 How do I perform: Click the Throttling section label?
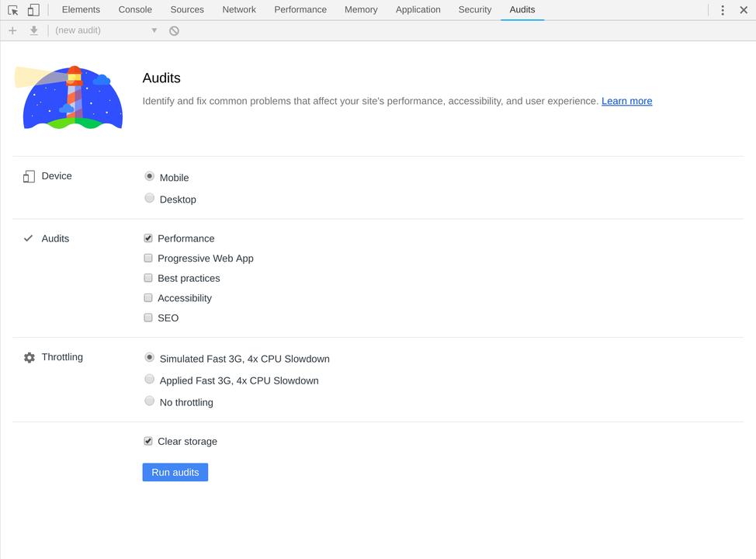click(x=62, y=357)
